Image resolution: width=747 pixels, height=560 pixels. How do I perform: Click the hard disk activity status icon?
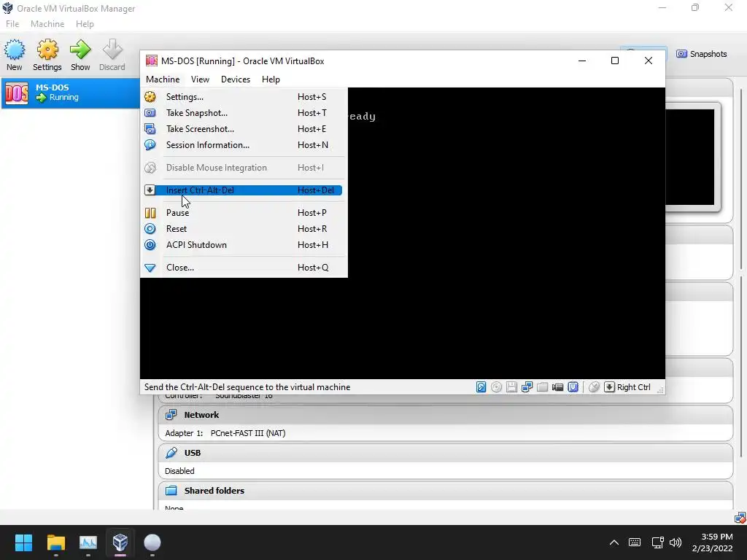tap(481, 387)
